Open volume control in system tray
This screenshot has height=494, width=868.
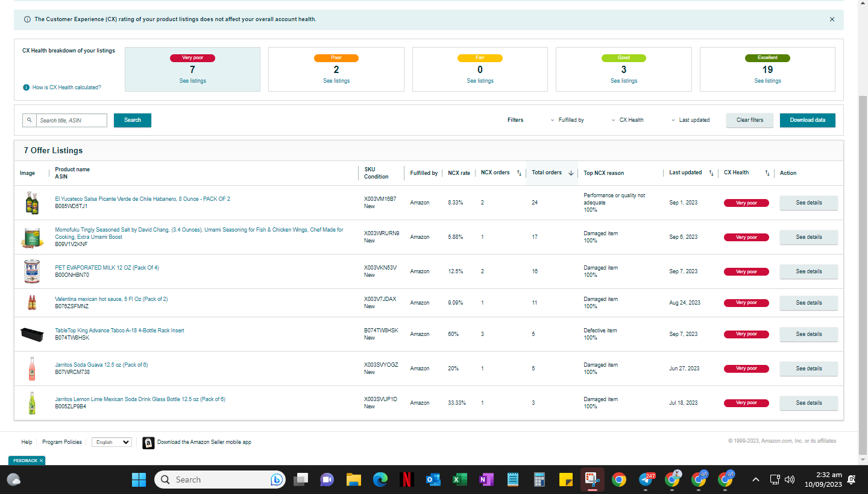click(x=790, y=480)
